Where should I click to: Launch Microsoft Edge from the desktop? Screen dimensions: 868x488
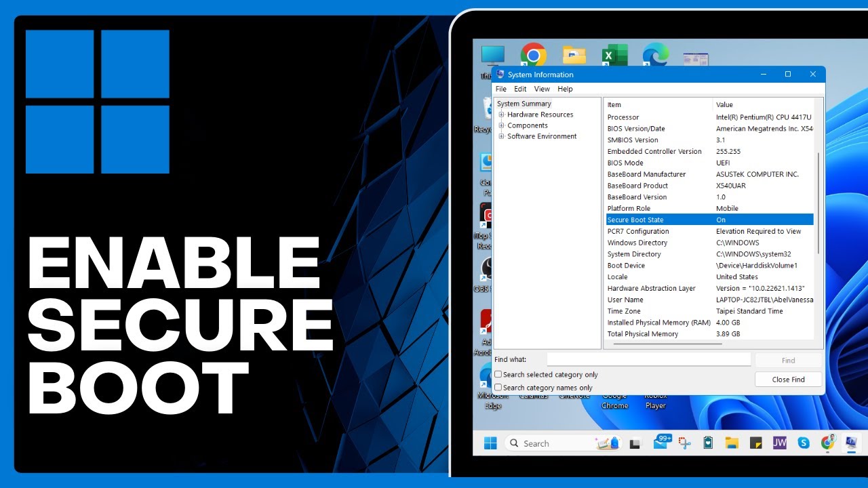coord(655,53)
